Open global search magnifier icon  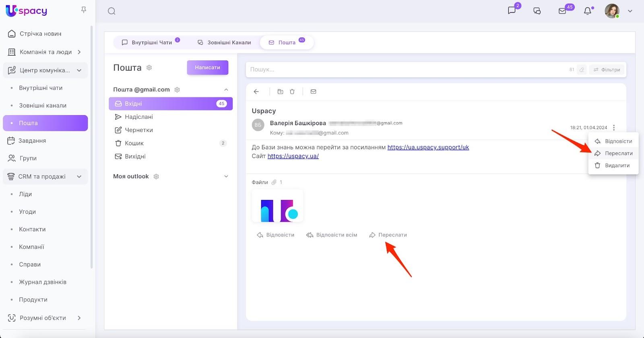[111, 11]
